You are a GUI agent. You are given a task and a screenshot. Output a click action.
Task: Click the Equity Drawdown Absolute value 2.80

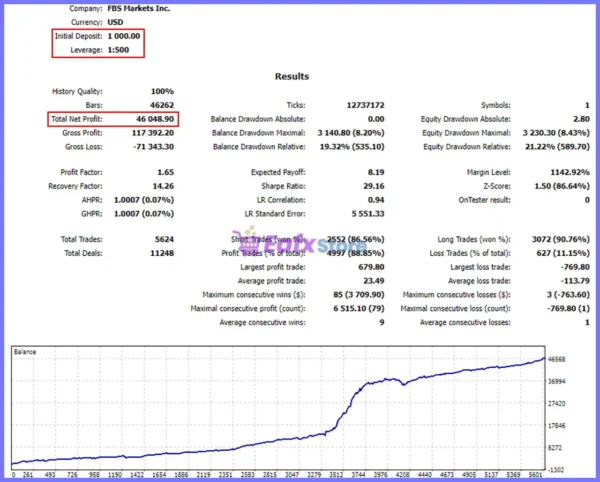coord(581,119)
